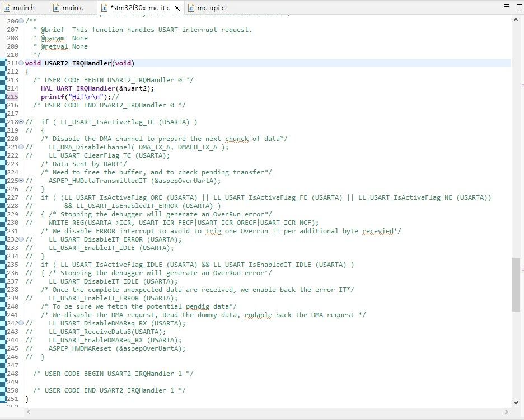Click 'USER CODE END USART2_IRQHandler 0' comment
Viewport: 524px width, 420px height.
point(109,105)
